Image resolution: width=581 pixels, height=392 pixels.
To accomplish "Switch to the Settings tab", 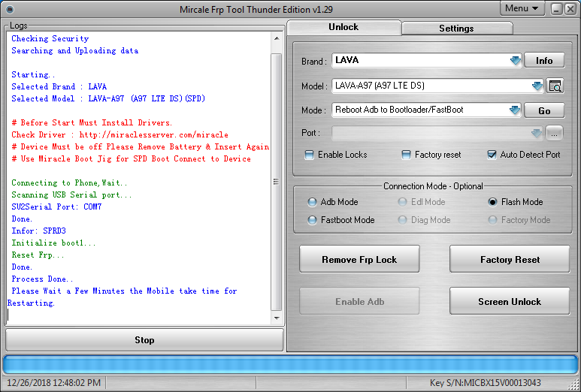I will tap(456, 28).
